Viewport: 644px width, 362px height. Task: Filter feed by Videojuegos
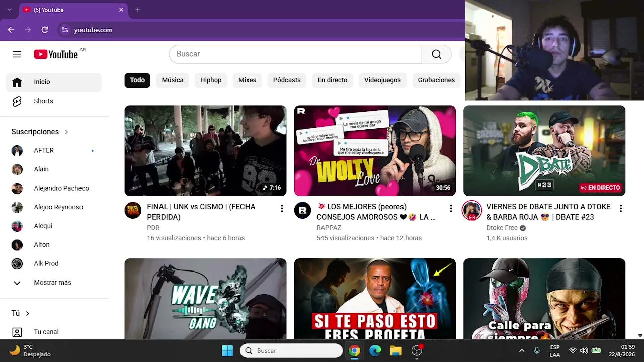pyautogui.click(x=382, y=80)
